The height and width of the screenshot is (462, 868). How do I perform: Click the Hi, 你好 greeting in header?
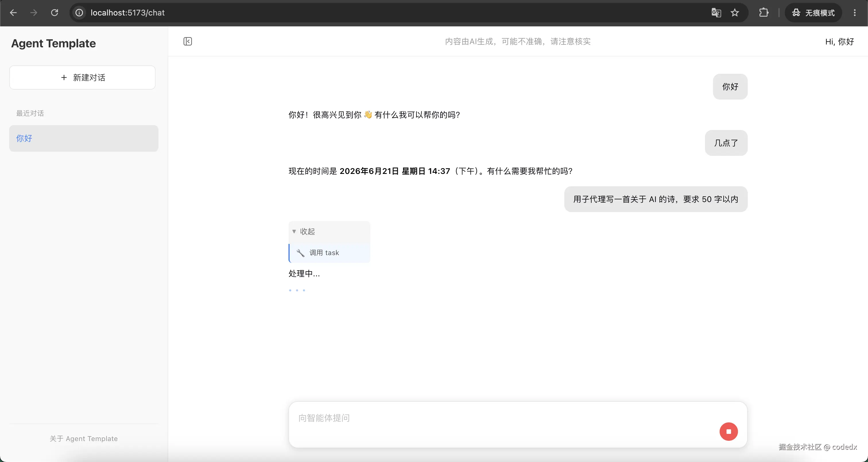coord(839,41)
